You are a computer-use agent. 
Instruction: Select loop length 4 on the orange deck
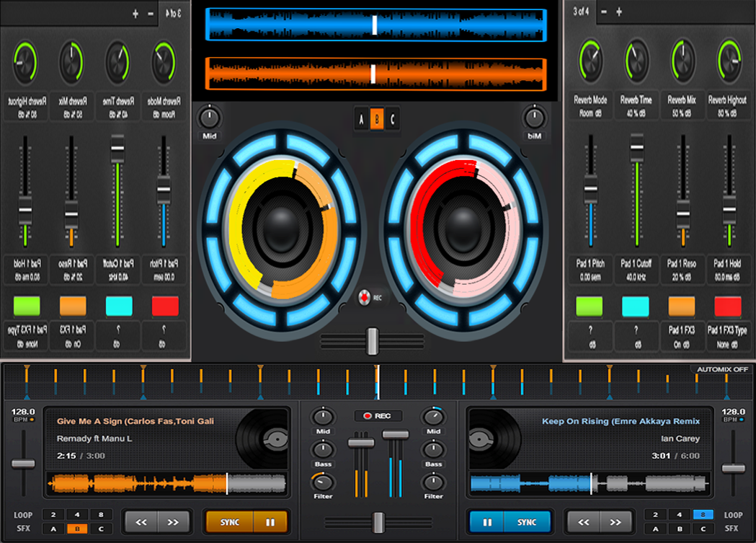[77, 515]
